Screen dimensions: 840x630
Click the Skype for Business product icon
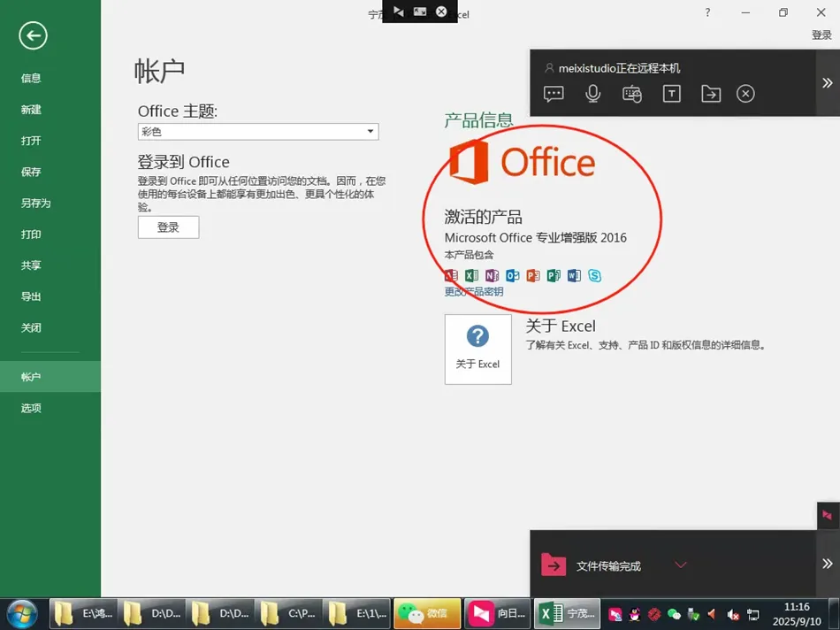(595, 275)
